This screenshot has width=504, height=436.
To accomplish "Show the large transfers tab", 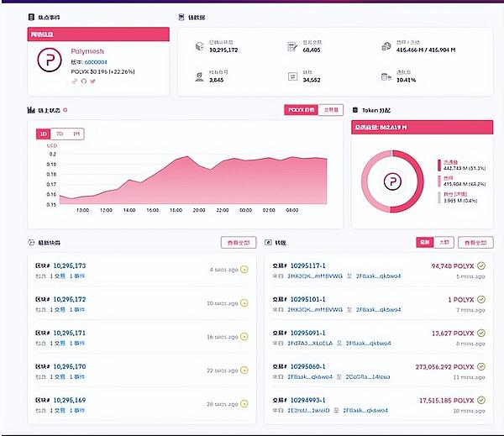I will [x=444, y=242].
